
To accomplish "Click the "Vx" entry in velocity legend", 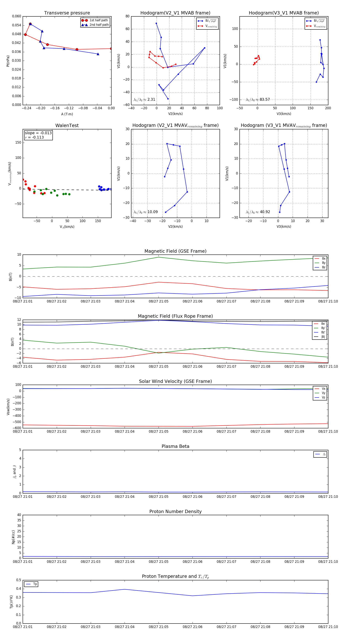I will tap(320, 389).
